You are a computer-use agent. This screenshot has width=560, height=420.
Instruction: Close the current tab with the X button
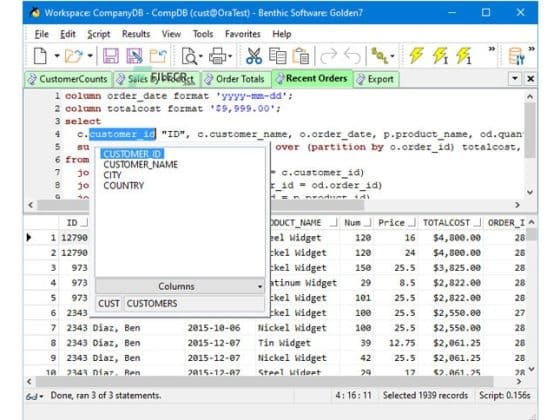pos(531,78)
